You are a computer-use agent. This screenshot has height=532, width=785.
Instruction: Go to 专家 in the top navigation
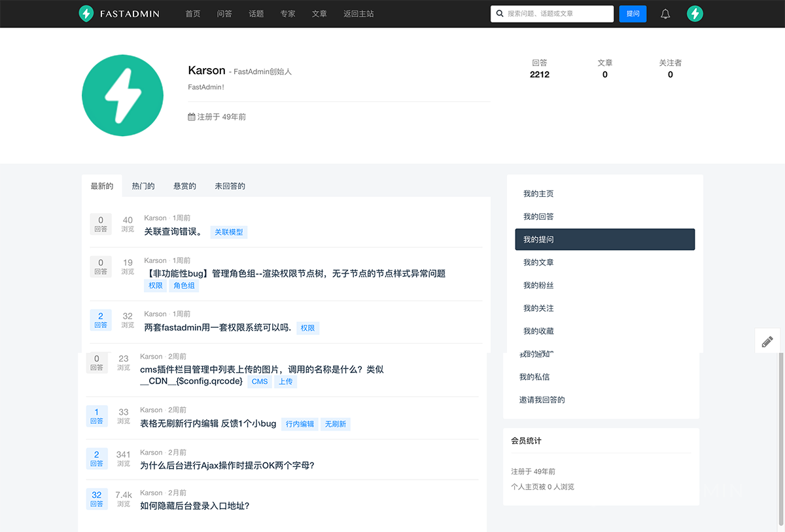[x=288, y=14]
